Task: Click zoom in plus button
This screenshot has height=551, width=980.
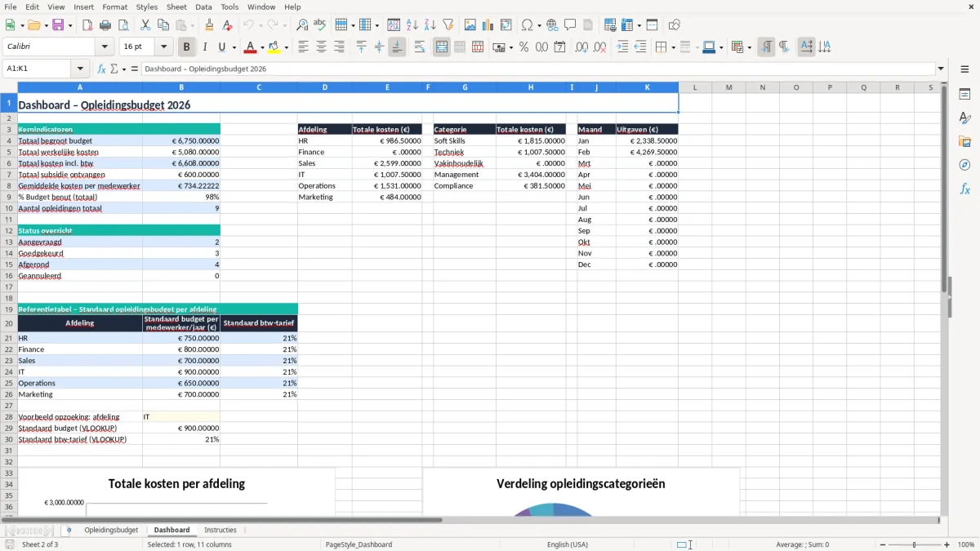Action: [x=947, y=544]
